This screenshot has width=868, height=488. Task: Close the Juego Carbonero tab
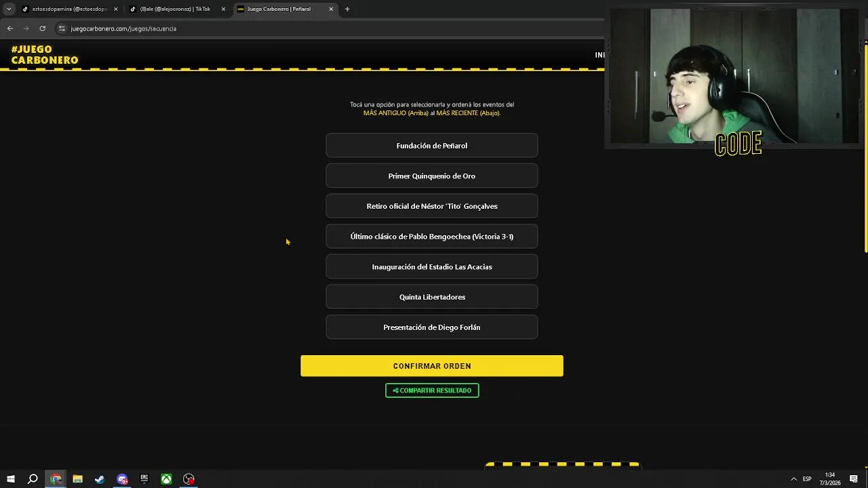(x=331, y=9)
